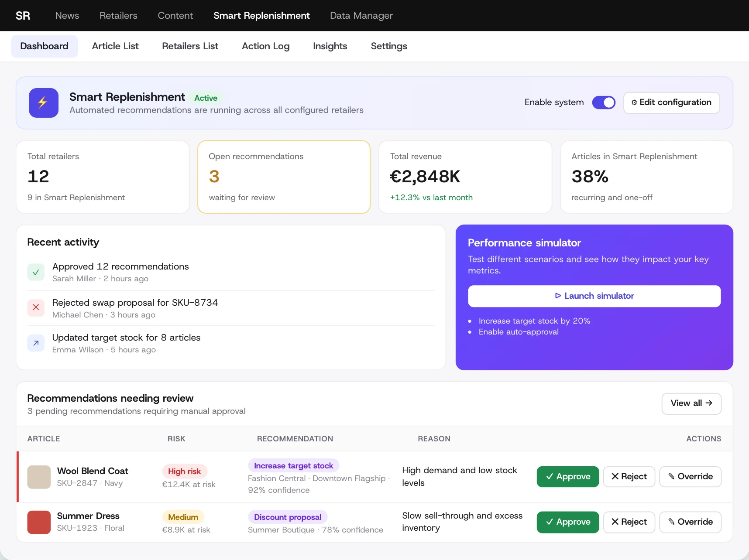Approve the Summer Dress recommendation
749x560 pixels.
[567, 522]
